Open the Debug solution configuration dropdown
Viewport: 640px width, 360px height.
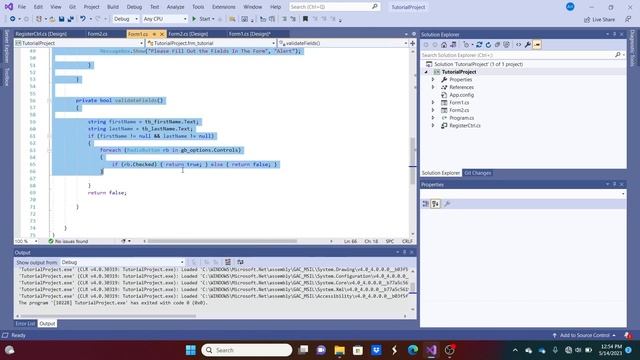126,19
